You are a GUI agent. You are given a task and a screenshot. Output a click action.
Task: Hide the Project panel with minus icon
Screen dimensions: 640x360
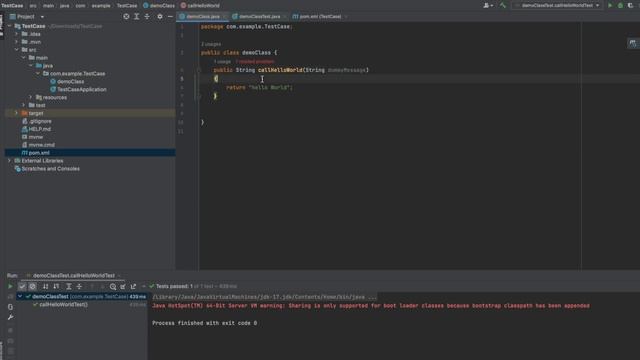(x=170, y=16)
